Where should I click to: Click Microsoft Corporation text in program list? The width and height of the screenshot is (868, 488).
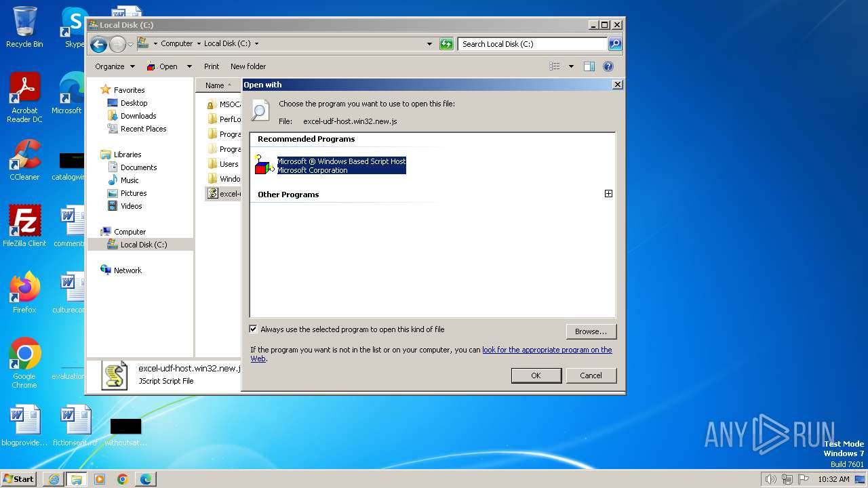point(312,170)
